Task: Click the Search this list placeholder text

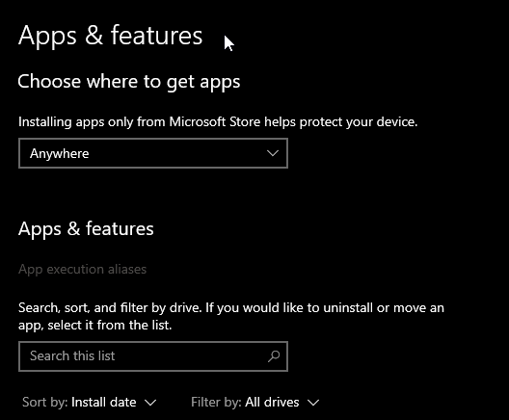Action: (72, 356)
